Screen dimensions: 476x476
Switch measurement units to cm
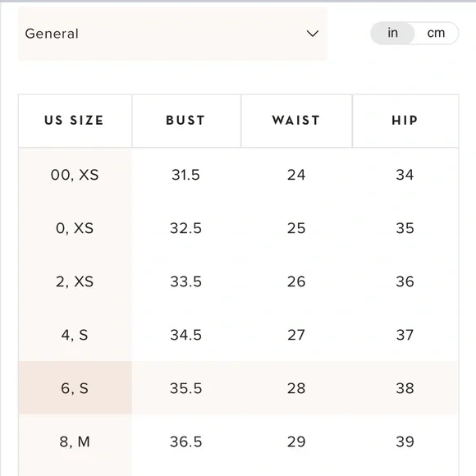(x=436, y=33)
